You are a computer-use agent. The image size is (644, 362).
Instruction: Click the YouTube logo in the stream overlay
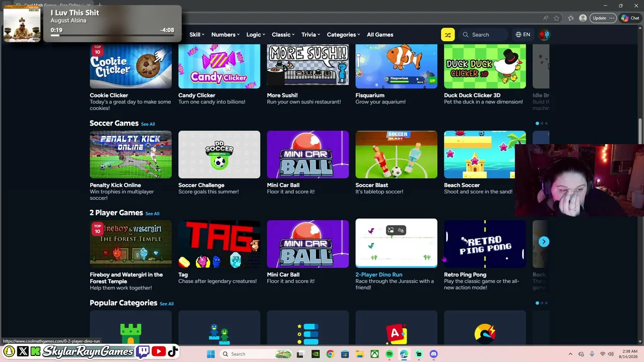[158, 351]
